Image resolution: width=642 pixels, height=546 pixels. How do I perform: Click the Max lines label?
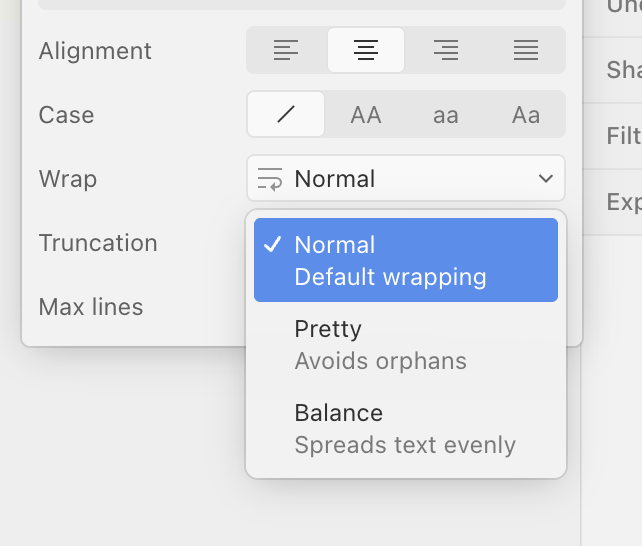tap(91, 307)
